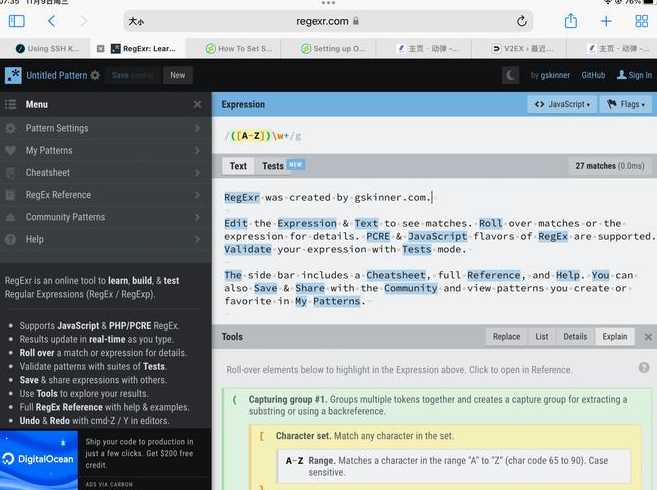Select the List tool tab
The width and height of the screenshot is (657, 490).
(x=541, y=337)
